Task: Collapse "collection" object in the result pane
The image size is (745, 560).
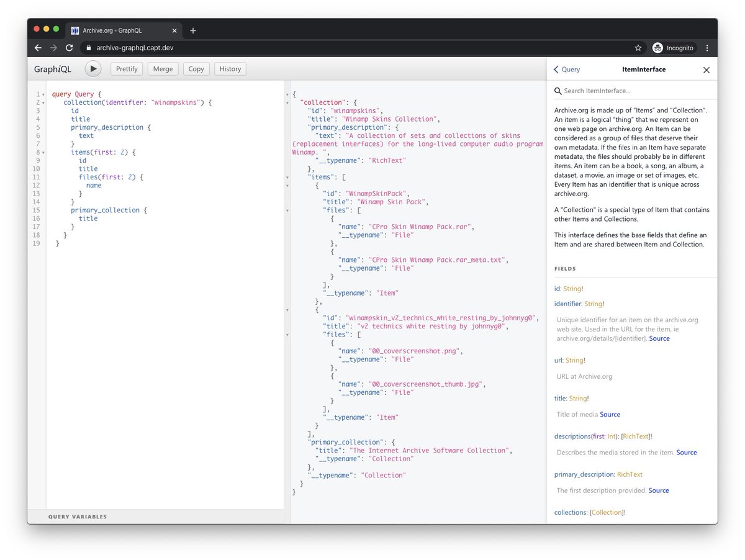Action: pyautogui.click(x=287, y=102)
